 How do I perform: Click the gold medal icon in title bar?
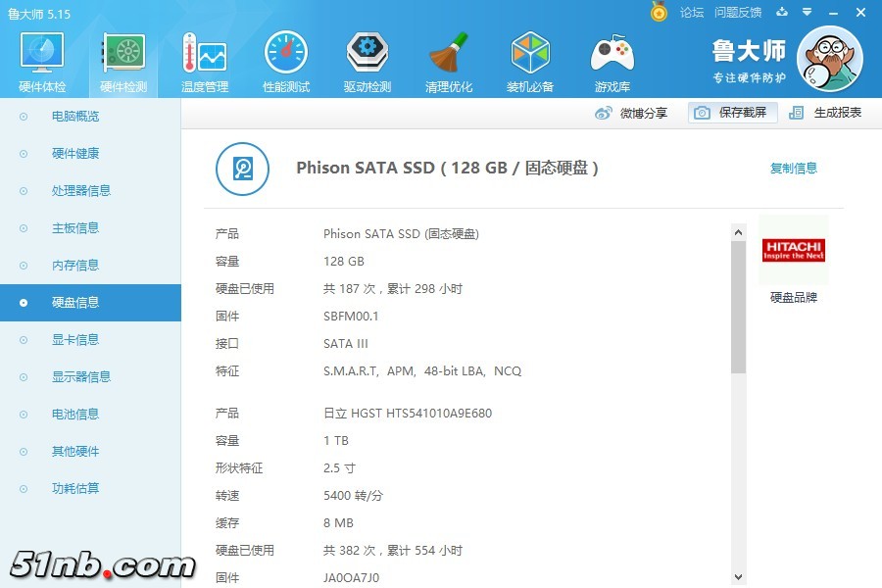point(659,12)
